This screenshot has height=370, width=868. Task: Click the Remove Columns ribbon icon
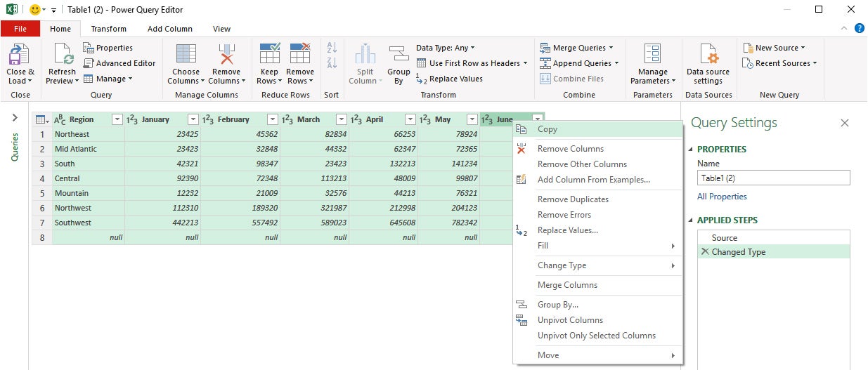tap(226, 55)
